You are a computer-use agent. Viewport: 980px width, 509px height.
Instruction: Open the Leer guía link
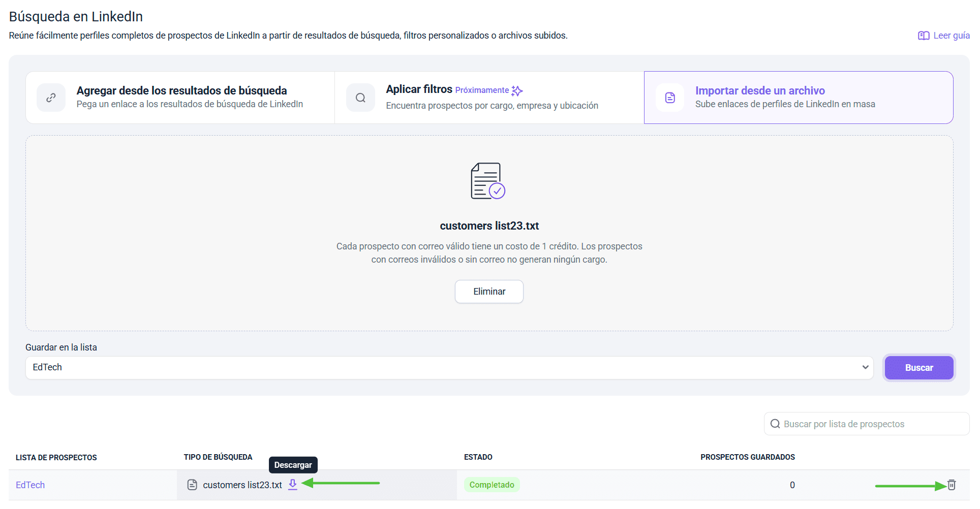pos(951,36)
